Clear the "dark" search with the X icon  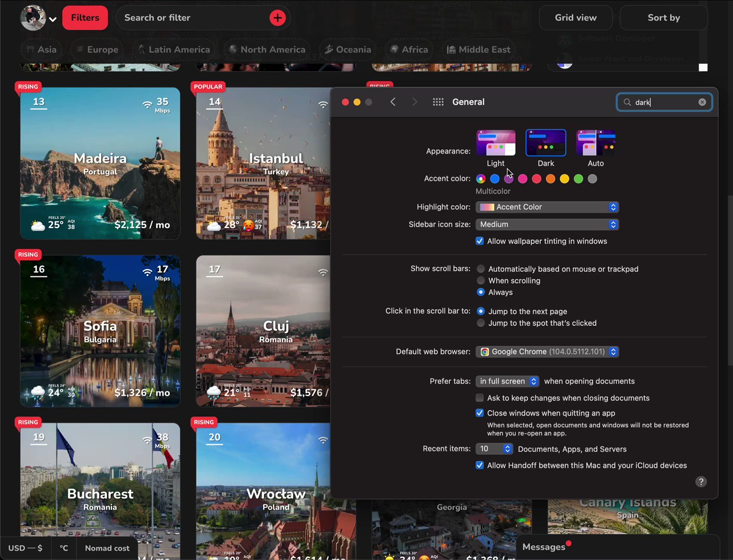(x=702, y=102)
